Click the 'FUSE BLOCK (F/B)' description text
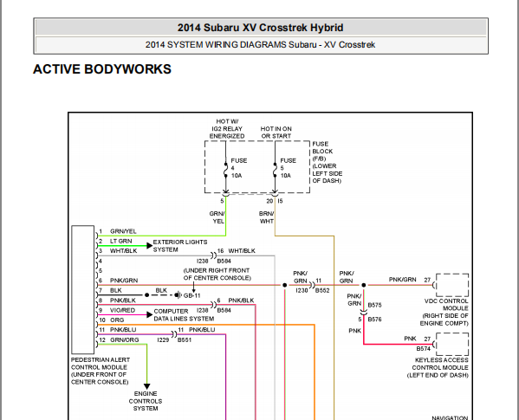Image resolution: width=519 pixels, height=420 pixels. tap(327, 163)
